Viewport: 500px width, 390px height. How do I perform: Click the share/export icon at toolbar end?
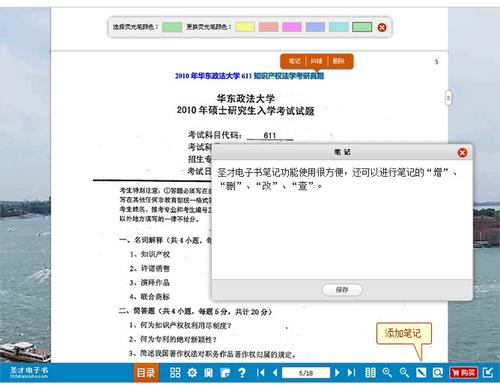tap(488, 372)
